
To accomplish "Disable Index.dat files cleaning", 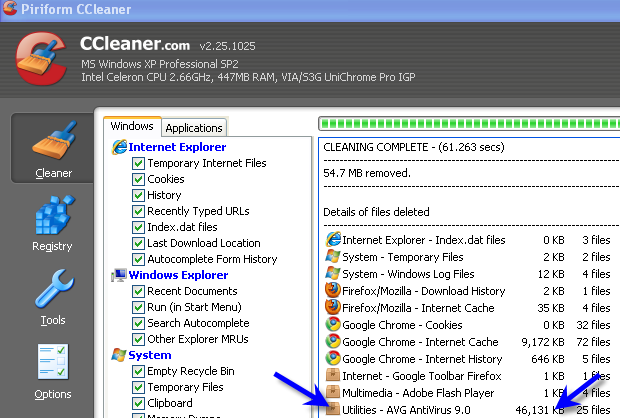I will click(x=138, y=227).
